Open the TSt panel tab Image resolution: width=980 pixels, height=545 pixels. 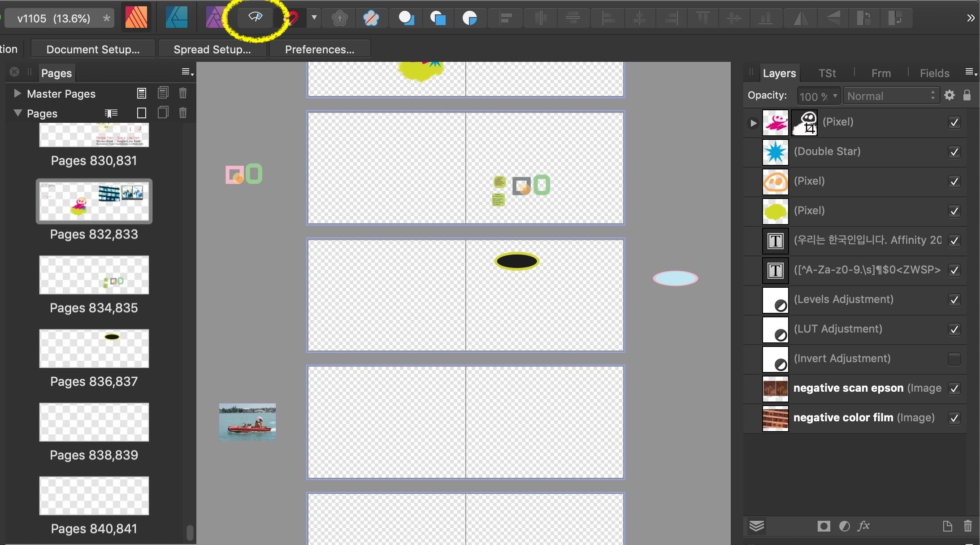tap(827, 73)
